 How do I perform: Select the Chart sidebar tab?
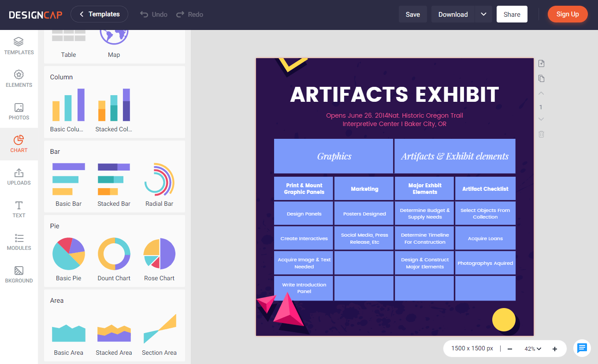19,144
